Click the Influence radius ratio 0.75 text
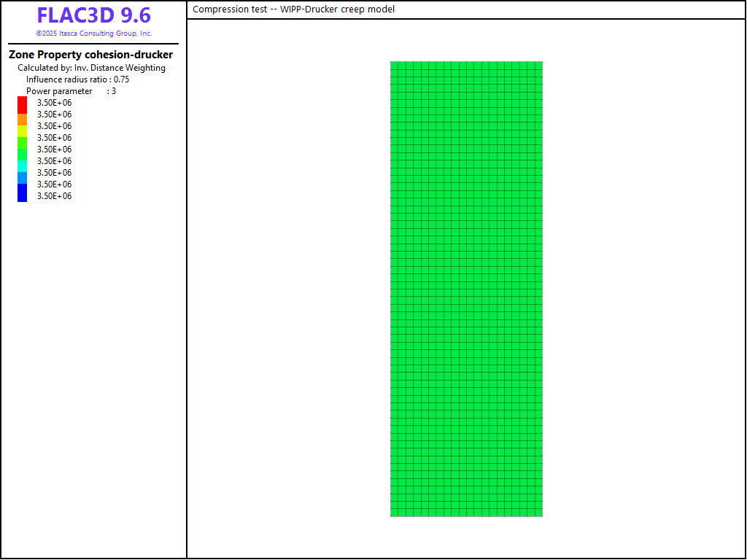Image resolution: width=747 pixels, height=560 pixels. click(x=77, y=79)
